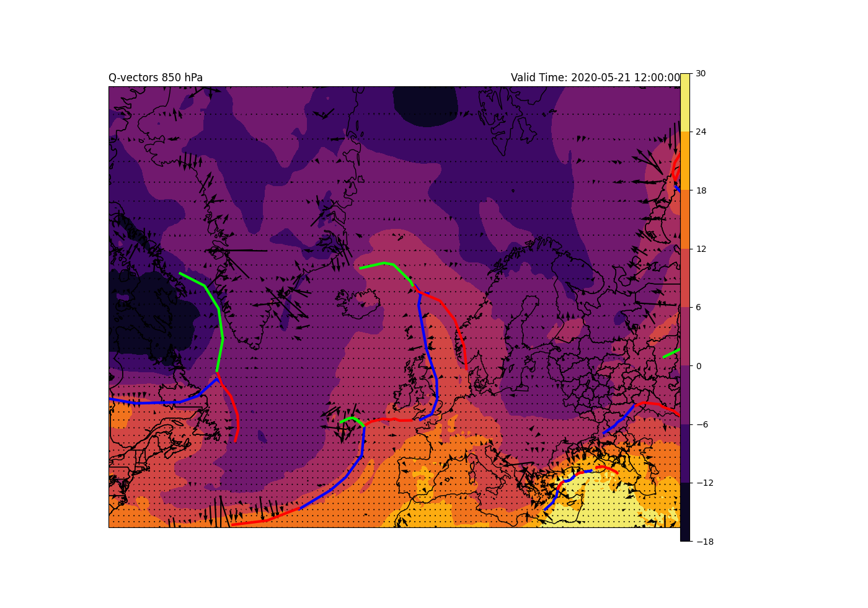The width and height of the screenshot is (868, 608).
Task: Pick the short green line west of France
Action: 352,419
